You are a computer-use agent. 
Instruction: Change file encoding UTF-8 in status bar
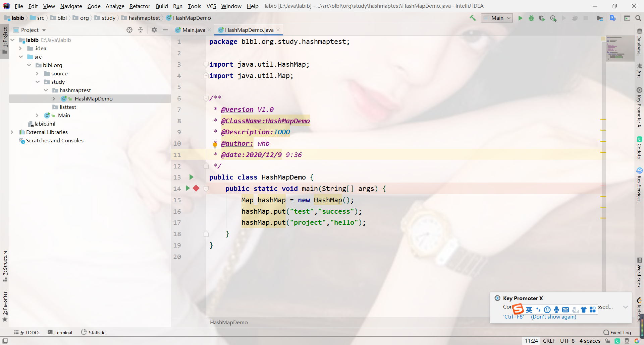click(x=567, y=341)
